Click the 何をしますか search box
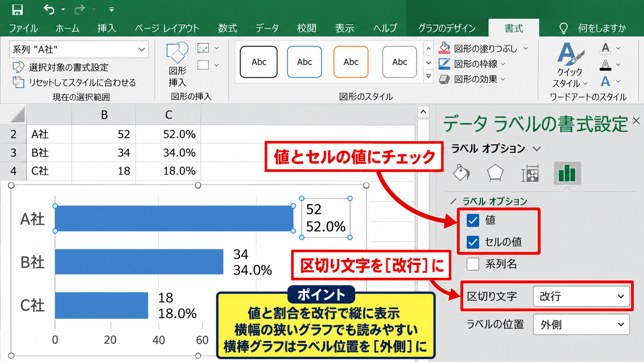This screenshot has width=644, height=362. [x=592, y=28]
